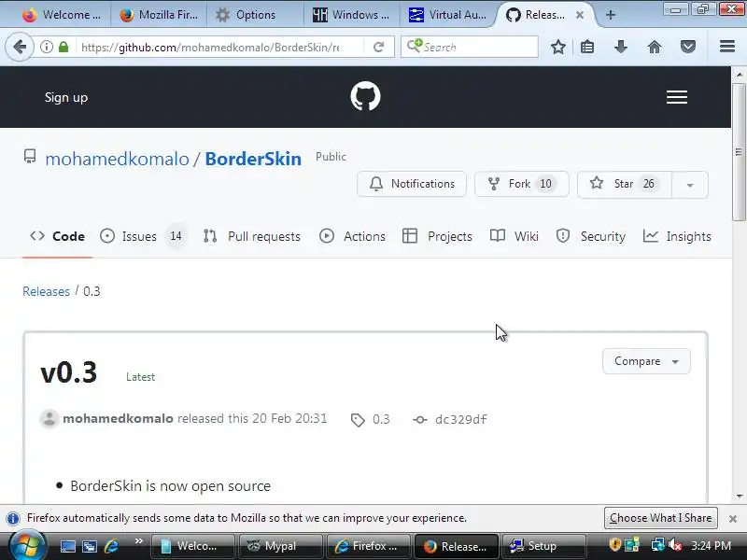The height and width of the screenshot is (560, 747).
Task: Open the site information icon in address bar
Action: click(46, 48)
